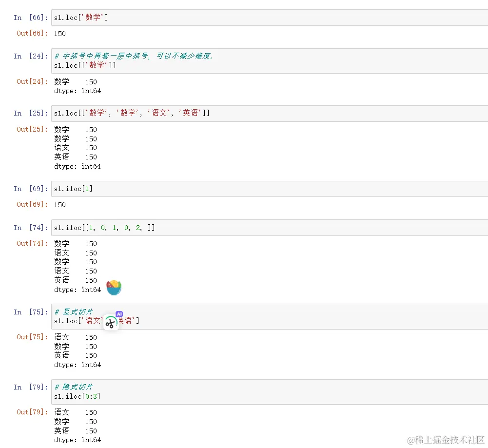Image resolution: width=488 pixels, height=448 pixels.
Task: Select the Out[69] prompt
Action: (32, 204)
